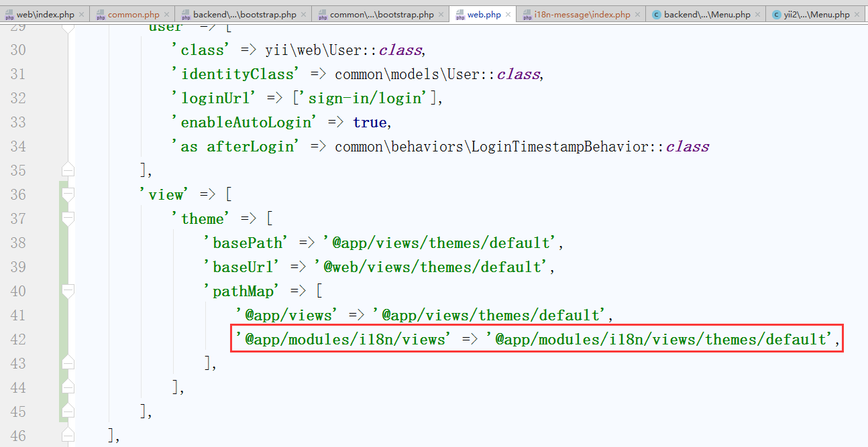868x447 pixels.
Task: Click the backend Menu.php class icon
Action: [x=656, y=14]
